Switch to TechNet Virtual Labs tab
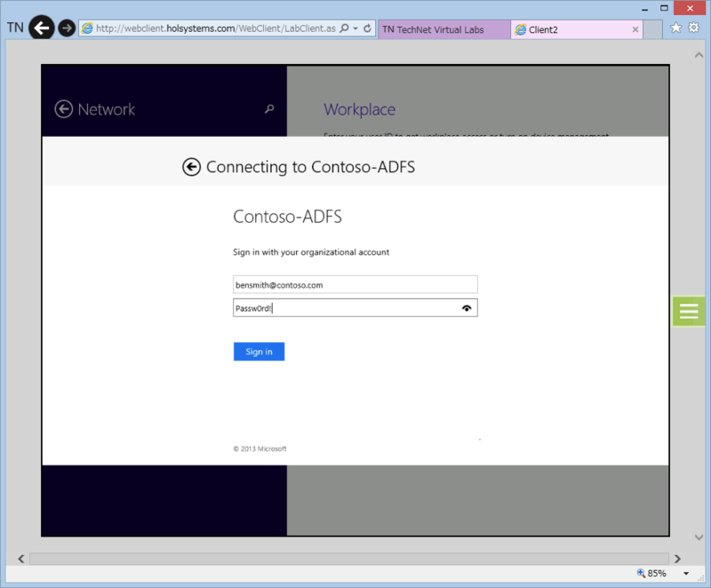This screenshot has height=588, width=711. tap(444, 29)
